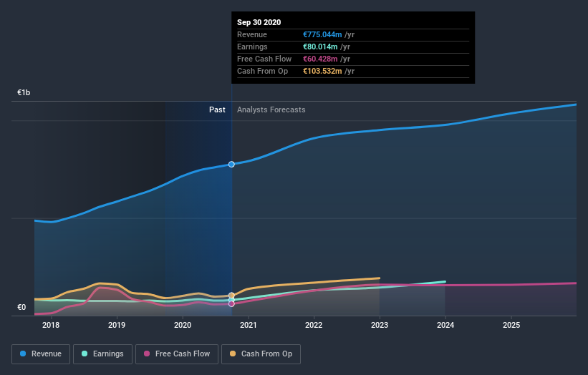Click the €80.014m earnings value
The height and width of the screenshot is (375, 588).
tap(320, 47)
